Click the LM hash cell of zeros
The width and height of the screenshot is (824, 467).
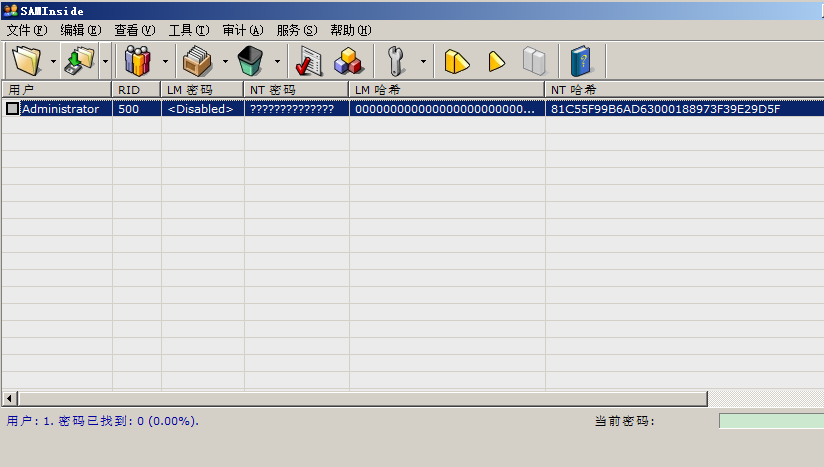(447, 109)
